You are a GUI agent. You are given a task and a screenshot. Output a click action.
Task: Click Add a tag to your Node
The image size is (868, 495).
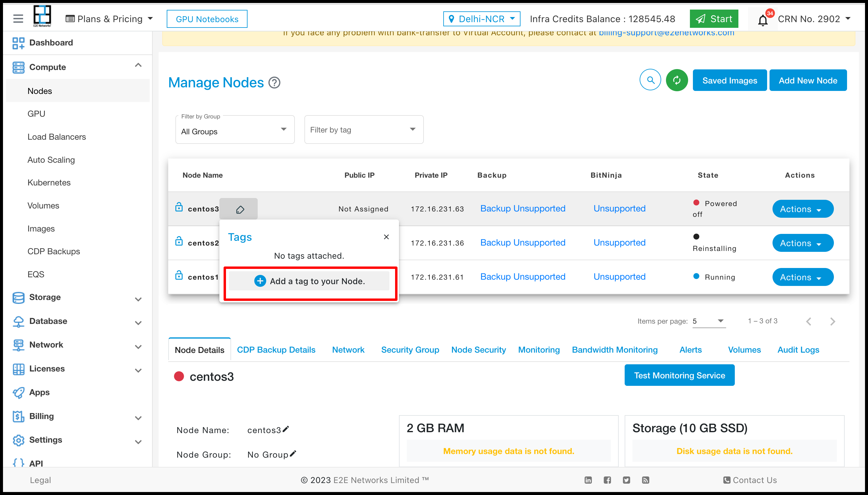pos(309,281)
